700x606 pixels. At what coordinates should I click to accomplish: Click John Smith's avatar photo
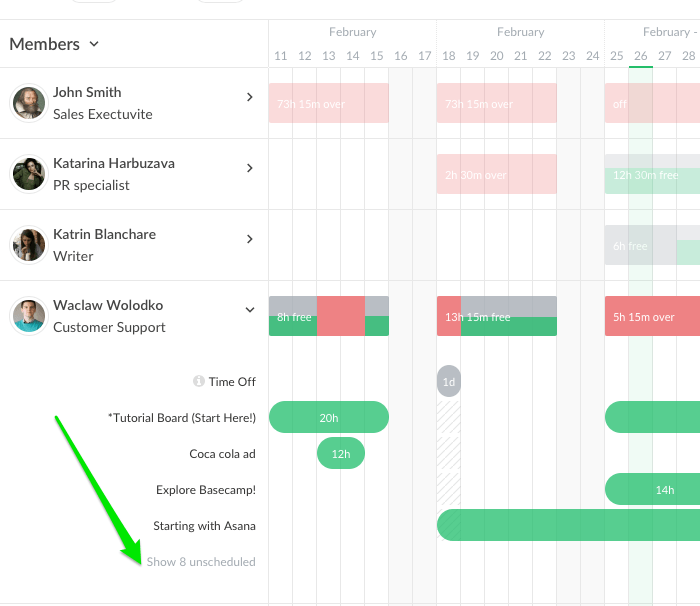(x=28, y=103)
